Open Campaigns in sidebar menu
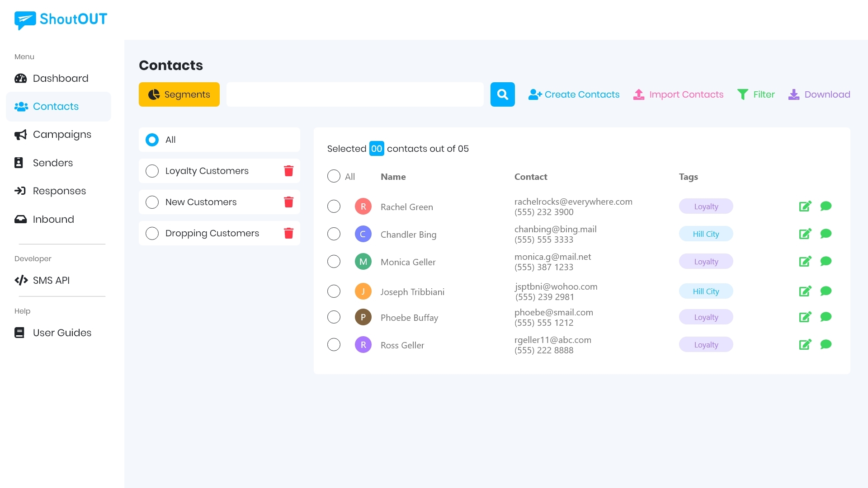 62,135
